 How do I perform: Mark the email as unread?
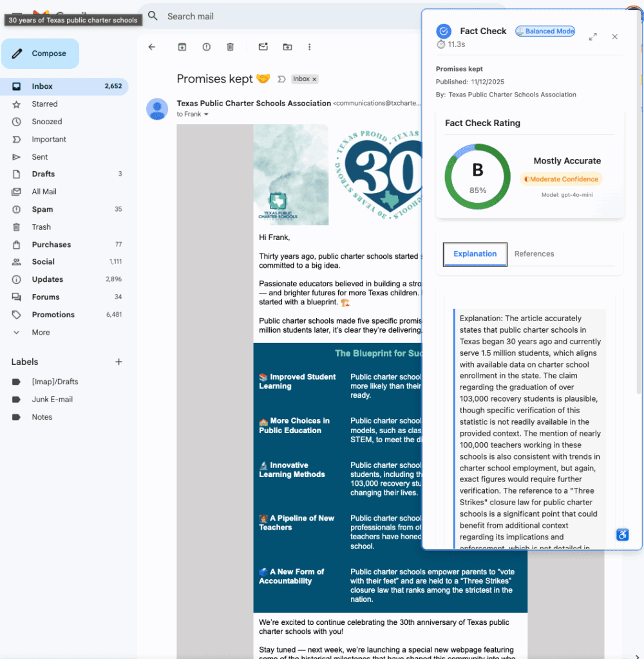coord(263,47)
